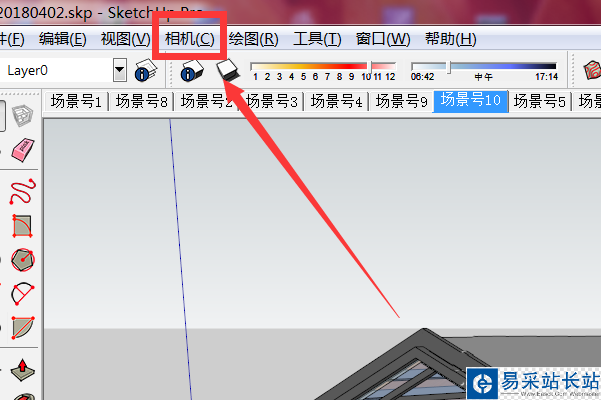Viewport: 601px width, 400px height.
Task: Open the layer manager icon beside Layer0
Action: [x=146, y=70]
